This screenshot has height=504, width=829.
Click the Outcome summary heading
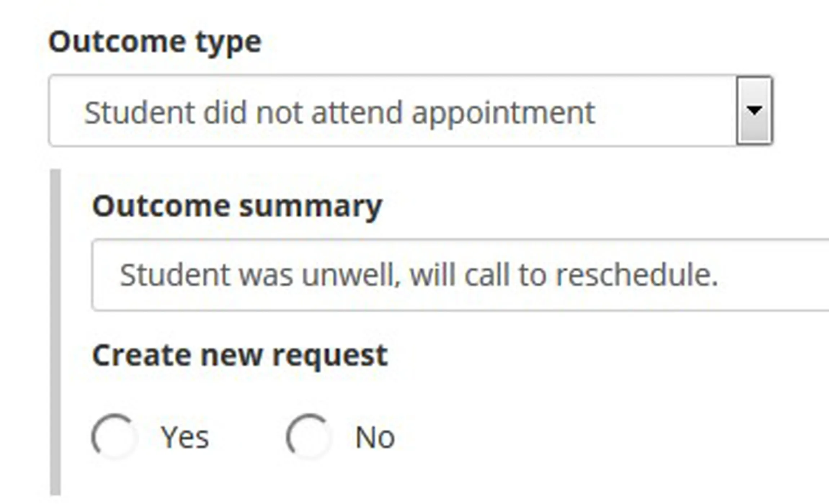point(238,205)
